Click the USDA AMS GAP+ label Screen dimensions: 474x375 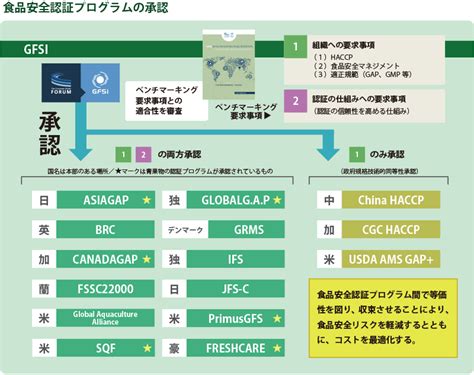click(x=391, y=259)
